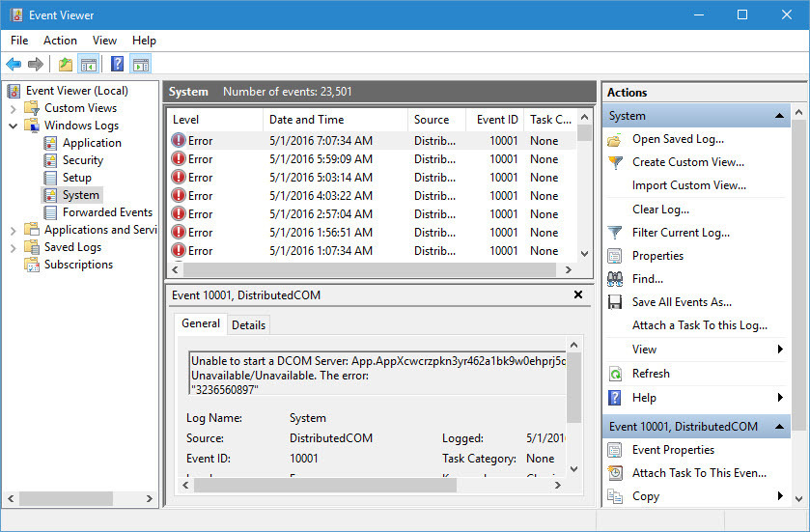Expand the Custom Views tree node
Viewport: 810px width, 532px height.
[13, 108]
